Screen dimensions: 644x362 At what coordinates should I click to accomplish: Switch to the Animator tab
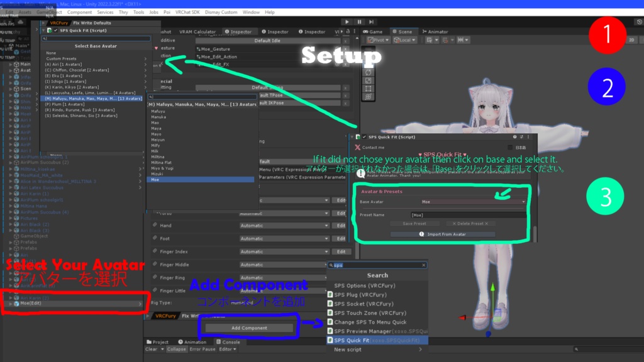click(x=435, y=31)
